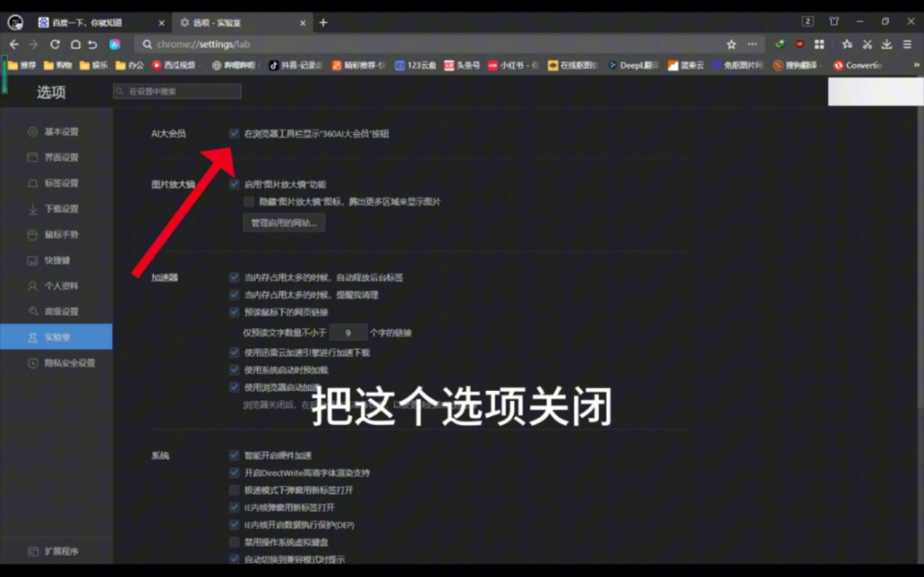The height and width of the screenshot is (577, 924).
Task: Expand the 推荐 bookmarks folder
Action: tap(22, 65)
